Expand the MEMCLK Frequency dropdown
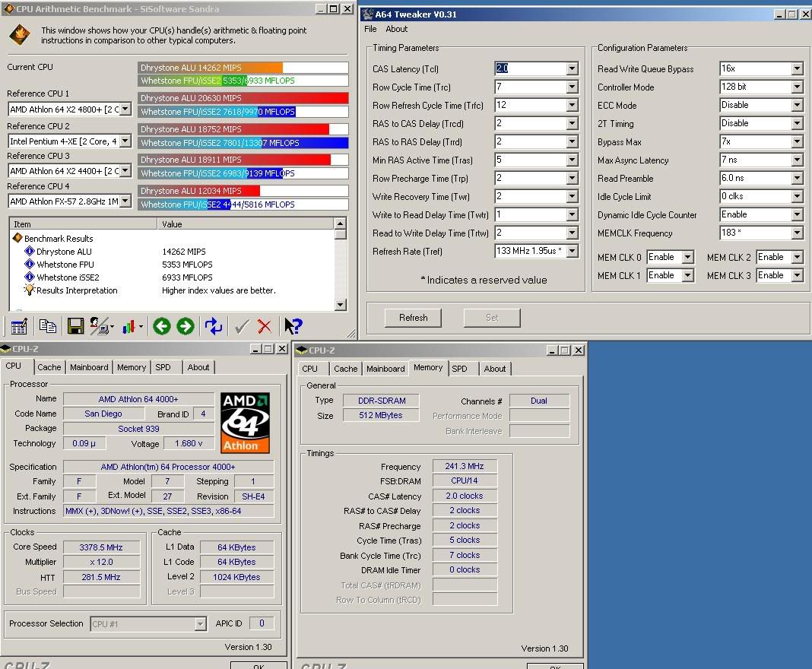Image resolution: width=812 pixels, height=669 pixels. [798, 233]
